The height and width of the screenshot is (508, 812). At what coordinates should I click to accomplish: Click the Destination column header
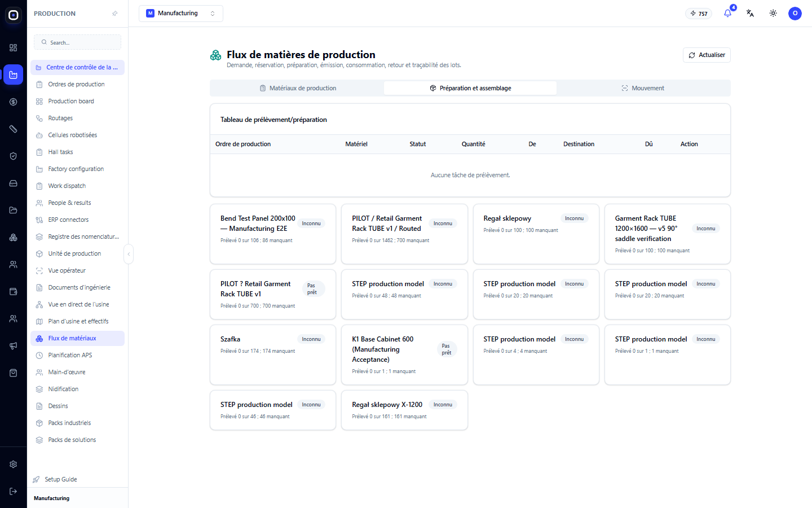click(579, 144)
